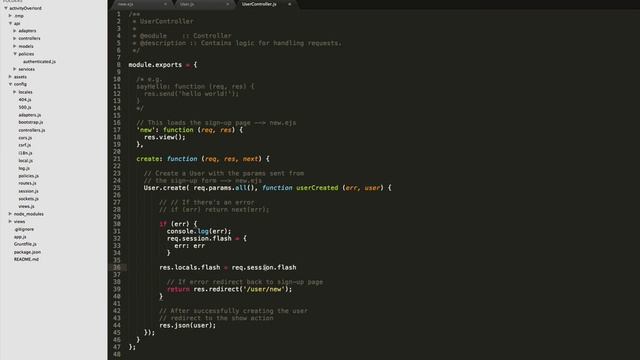
Task: Collapse the api folder arrow
Action: (11, 23)
